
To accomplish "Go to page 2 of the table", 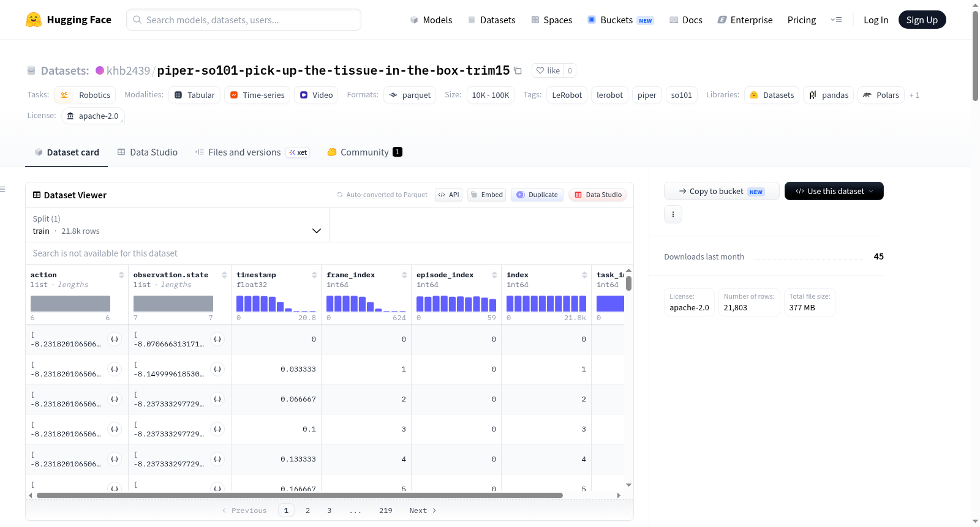I will [307, 510].
